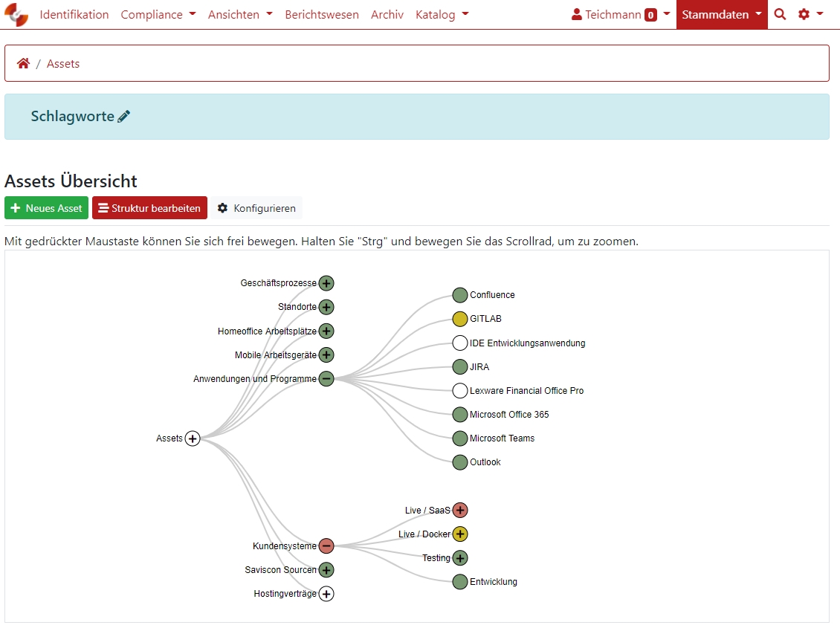Select the green Entwicklung node circle
The height and width of the screenshot is (628, 840).
coord(460,582)
